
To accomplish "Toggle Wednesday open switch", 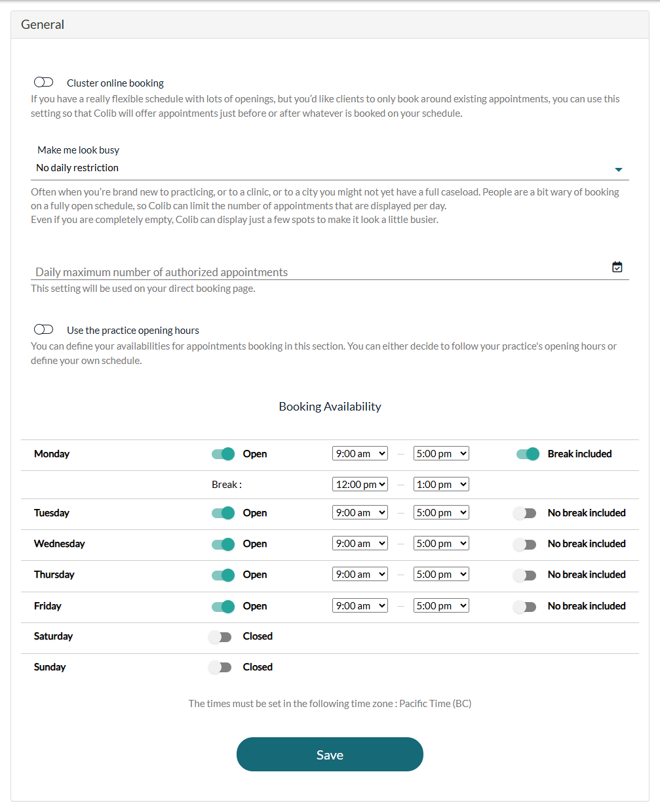I will (x=223, y=544).
